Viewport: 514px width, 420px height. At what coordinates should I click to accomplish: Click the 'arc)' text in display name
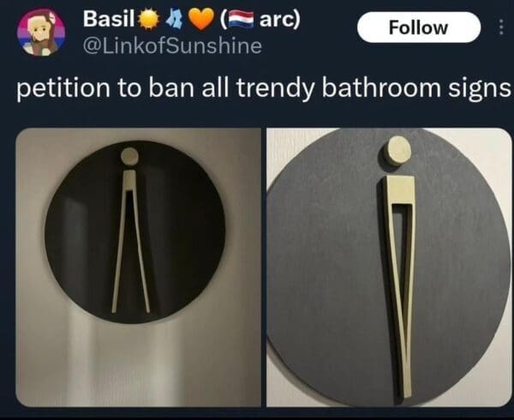point(279,20)
